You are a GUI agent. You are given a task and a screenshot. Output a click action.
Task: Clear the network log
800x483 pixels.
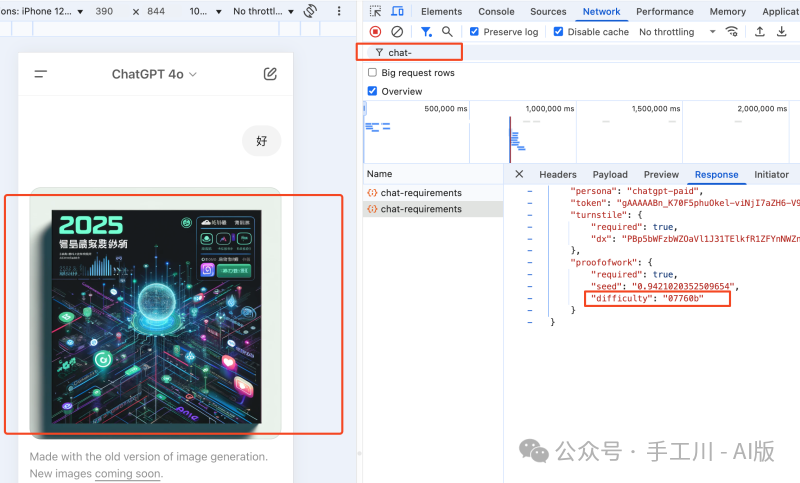coord(397,32)
